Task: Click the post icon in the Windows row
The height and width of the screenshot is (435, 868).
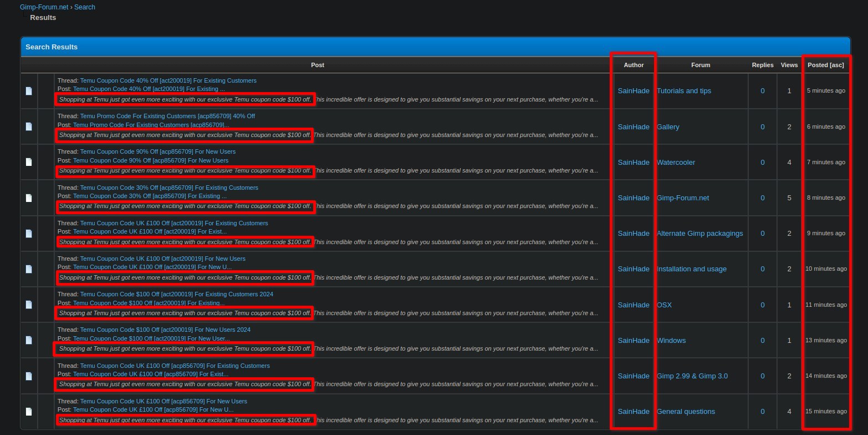Action: point(29,340)
